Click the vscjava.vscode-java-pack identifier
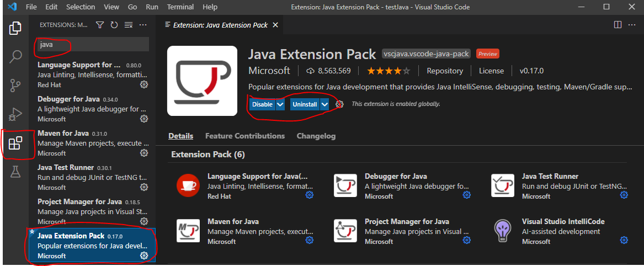This screenshot has height=266, width=644. click(x=427, y=54)
